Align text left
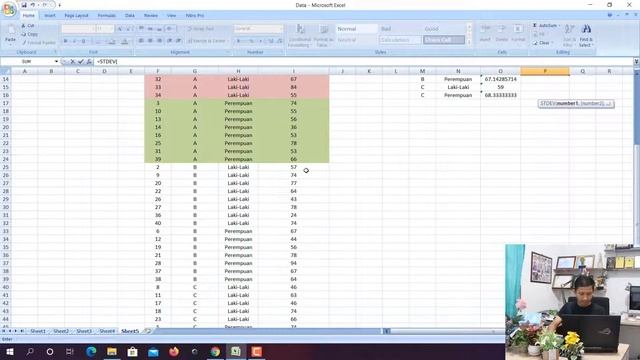Image resolution: width=640 pixels, height=360 pixels. 141,41
